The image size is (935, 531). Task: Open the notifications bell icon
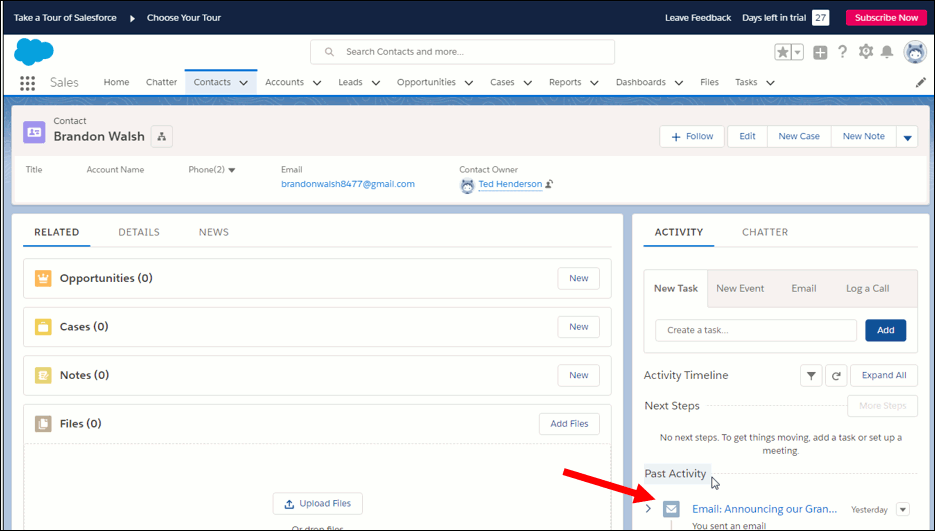(x=887, y=52)
